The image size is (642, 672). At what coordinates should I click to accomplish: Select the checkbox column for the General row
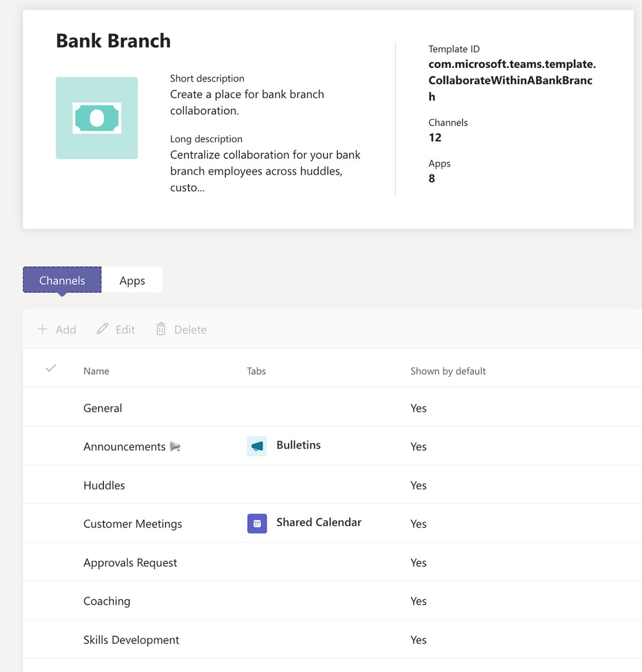[x=50, y=408]
